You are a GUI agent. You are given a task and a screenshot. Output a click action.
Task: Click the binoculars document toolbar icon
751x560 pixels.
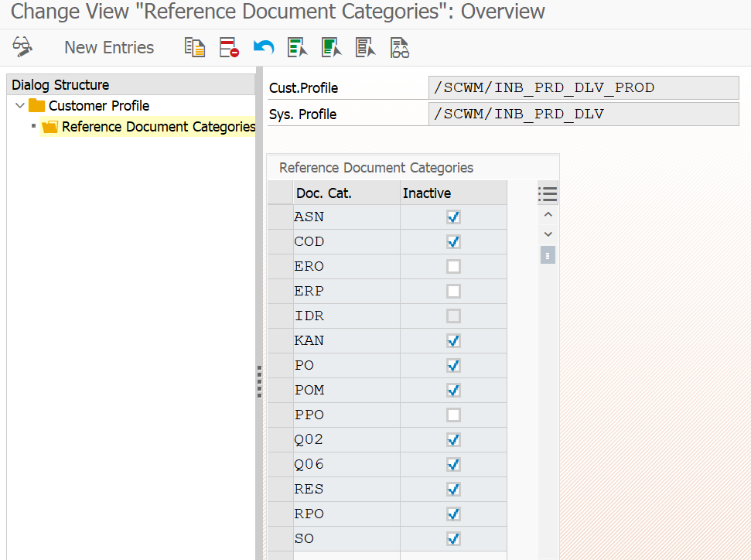point(400,47)
